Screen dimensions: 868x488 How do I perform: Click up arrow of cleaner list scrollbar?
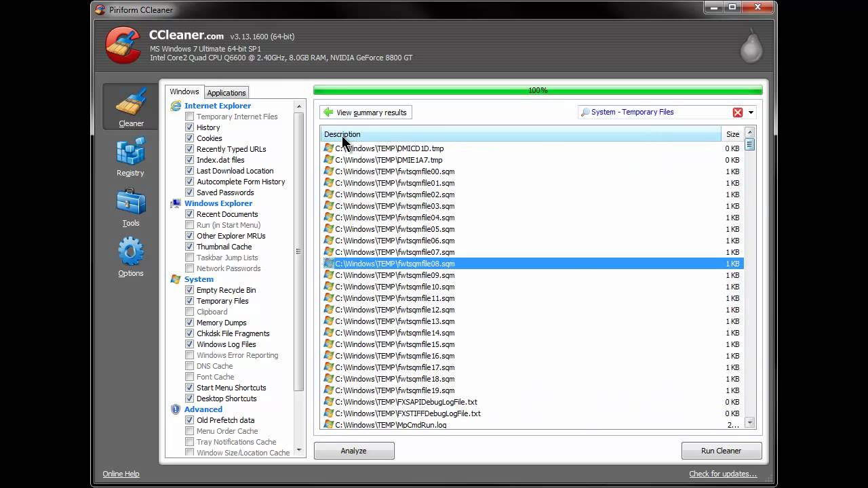tap(298, 106)
